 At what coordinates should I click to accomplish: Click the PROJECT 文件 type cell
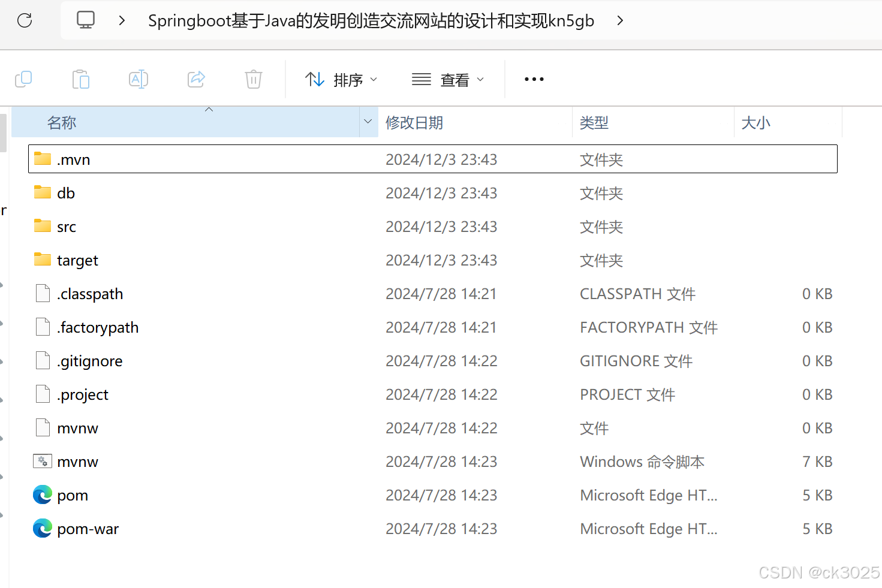click(628, 395)
